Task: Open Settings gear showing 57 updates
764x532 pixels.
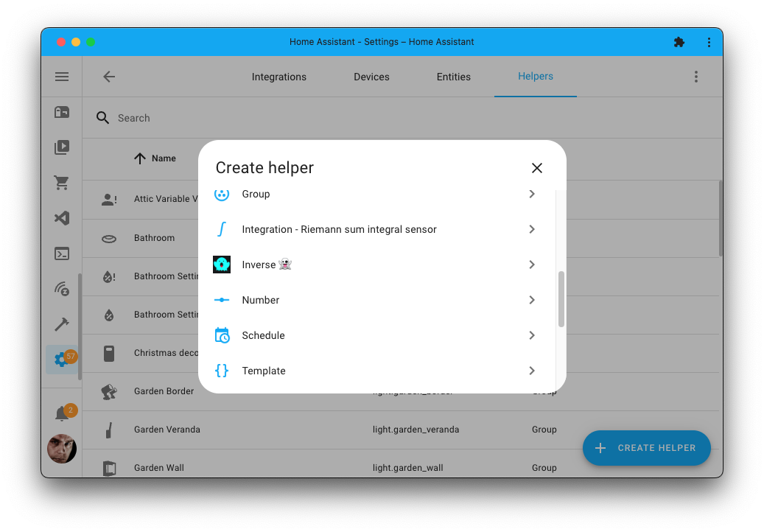Action: tap(62, 359)
